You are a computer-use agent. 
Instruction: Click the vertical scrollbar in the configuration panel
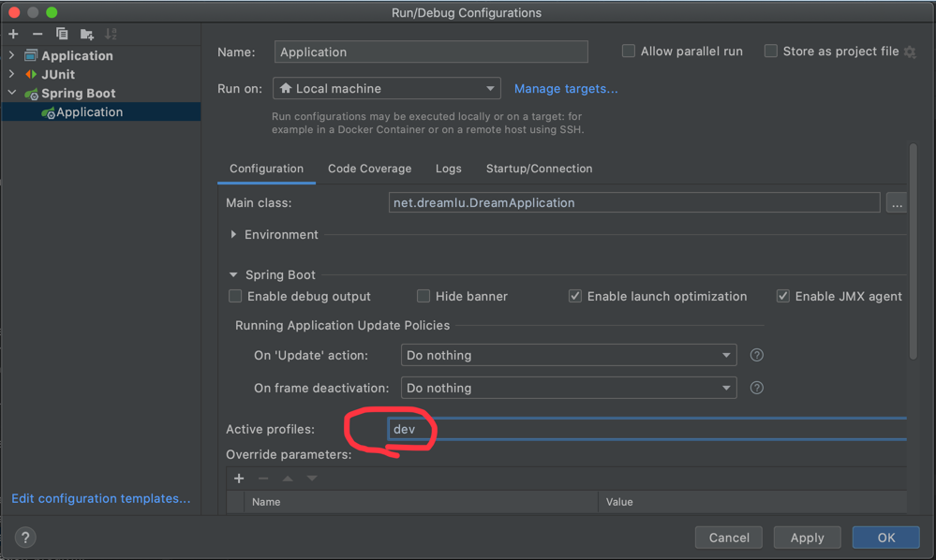913,251
